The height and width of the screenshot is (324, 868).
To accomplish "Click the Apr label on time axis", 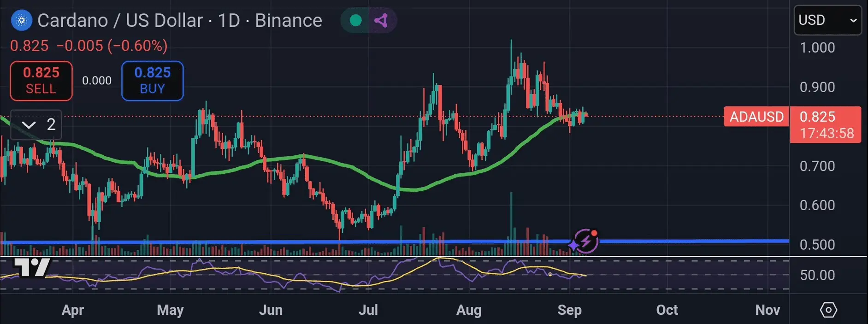I will [73, 310].
